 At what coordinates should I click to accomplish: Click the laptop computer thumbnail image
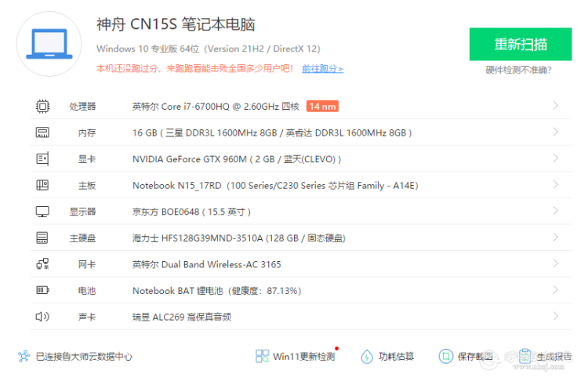pos(49,44)
